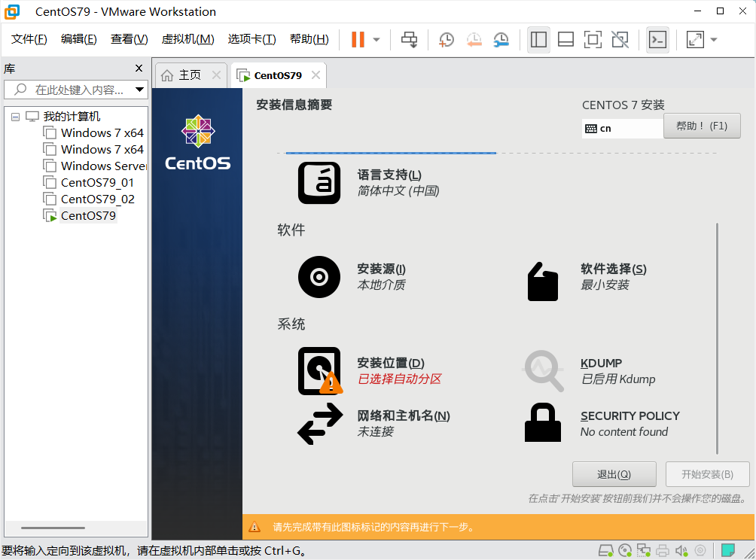Take a snapshot of this virtual machine
The width and height of the screenshot is (756, 560).
click(x=447, y=40)
